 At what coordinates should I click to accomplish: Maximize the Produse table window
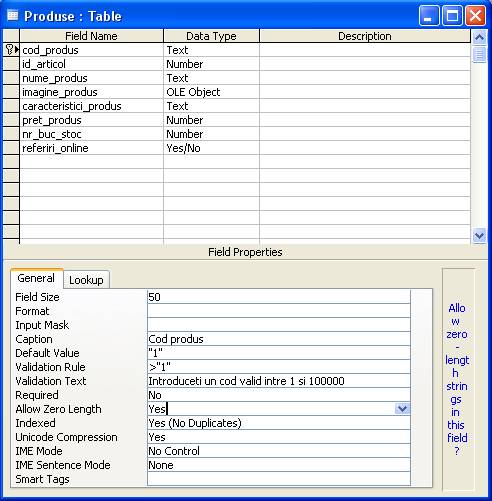point(452,16)
